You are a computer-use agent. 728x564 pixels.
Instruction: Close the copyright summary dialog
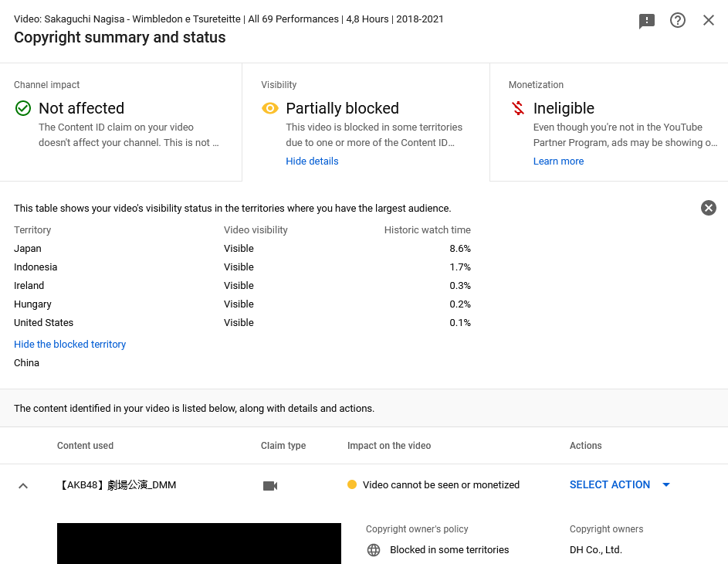(709, 20)
